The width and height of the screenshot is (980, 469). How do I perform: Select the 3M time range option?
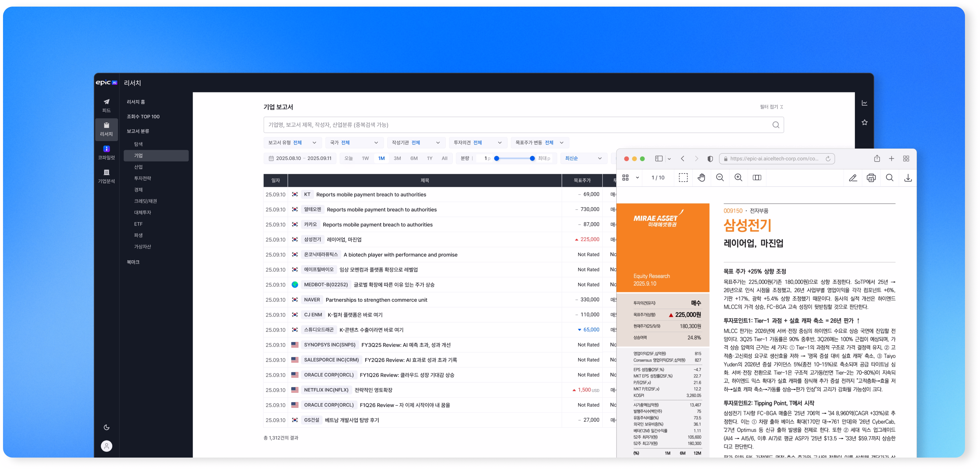click(397, 158)
